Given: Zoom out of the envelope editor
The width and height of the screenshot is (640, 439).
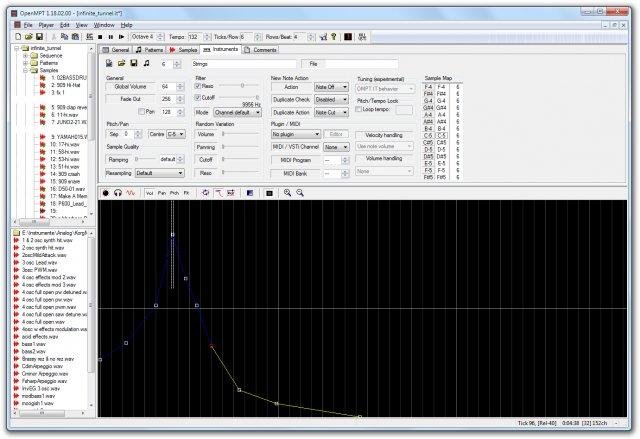Looking at the screenshot, I should [299, 191].
